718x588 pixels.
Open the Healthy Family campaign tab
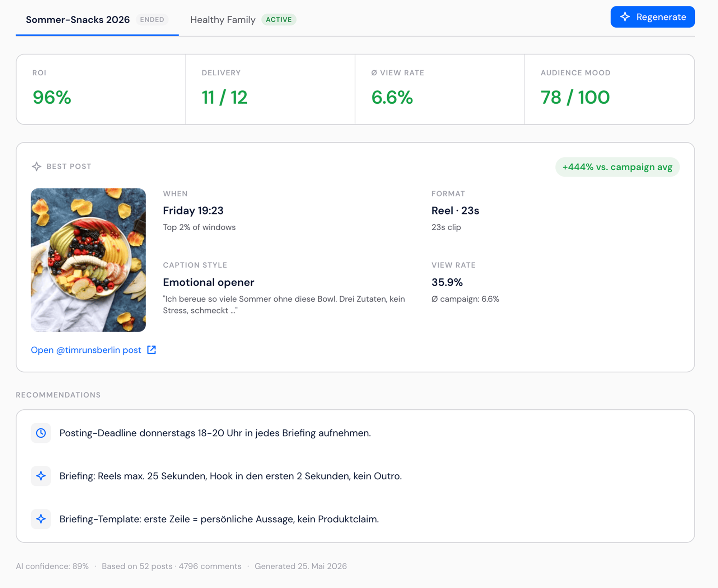[243, 20]
